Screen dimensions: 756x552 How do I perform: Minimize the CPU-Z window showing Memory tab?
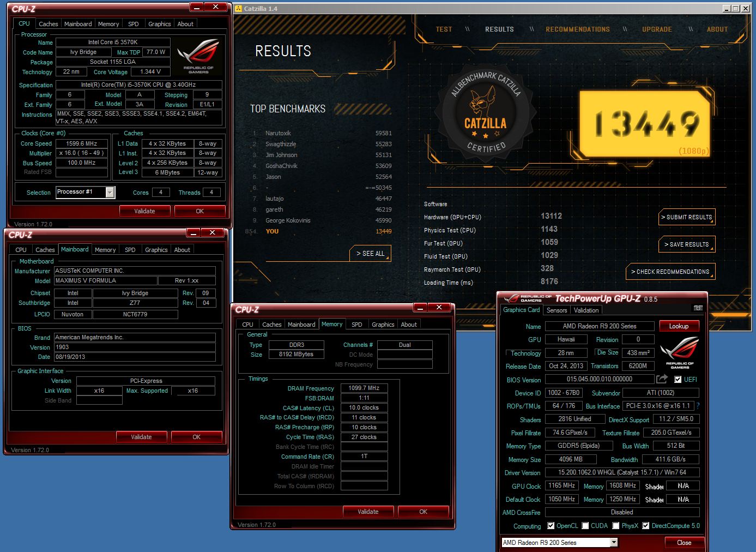point(420,308)
